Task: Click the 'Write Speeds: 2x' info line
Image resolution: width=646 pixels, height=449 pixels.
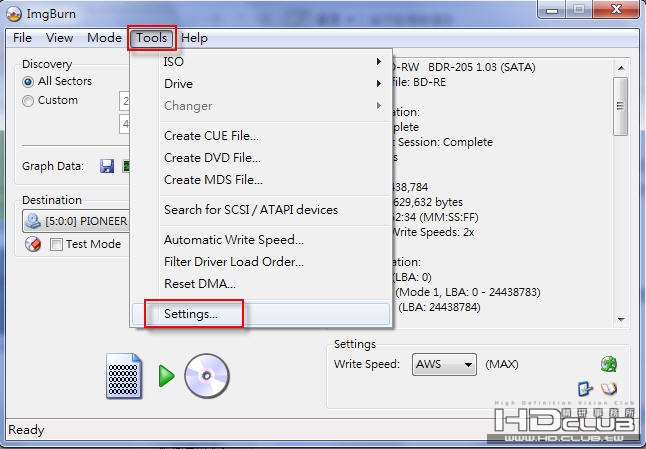Action: click(x=433, y=232)
